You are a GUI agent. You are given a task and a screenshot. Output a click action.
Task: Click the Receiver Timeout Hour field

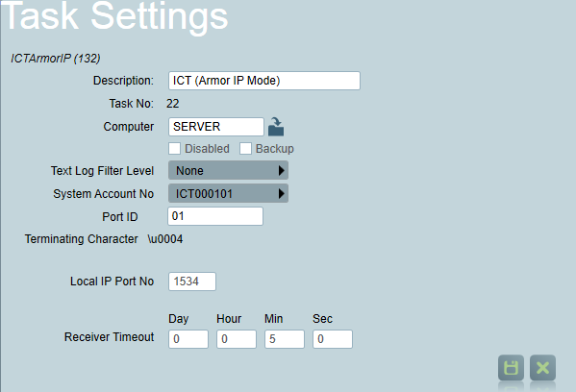[x=237, y=339]
